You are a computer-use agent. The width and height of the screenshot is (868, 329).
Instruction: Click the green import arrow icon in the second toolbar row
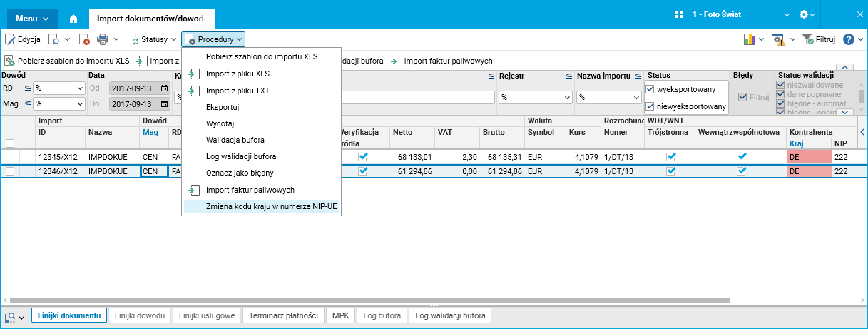pos(143,61)
